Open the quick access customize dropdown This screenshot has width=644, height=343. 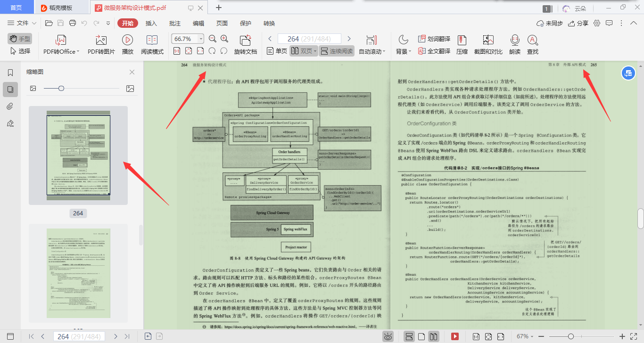pos(108,23)
